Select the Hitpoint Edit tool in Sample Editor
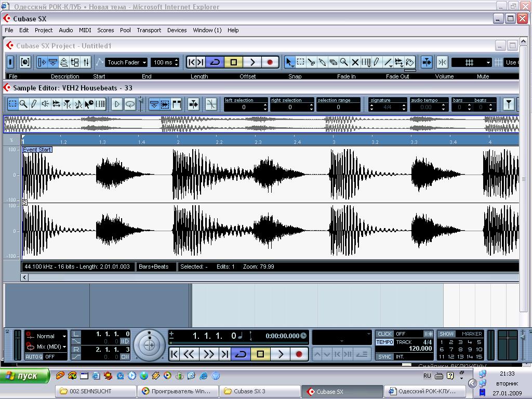This screenshot has width=532, height=399. tap(68, 104)
